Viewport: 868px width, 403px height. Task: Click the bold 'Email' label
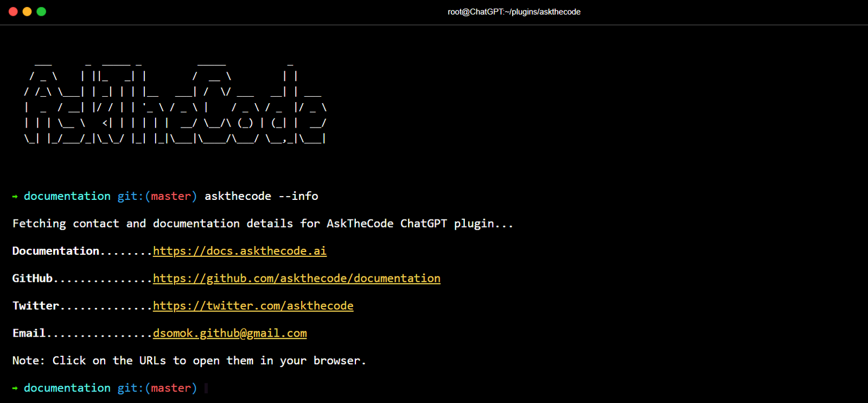click(29, 333)
